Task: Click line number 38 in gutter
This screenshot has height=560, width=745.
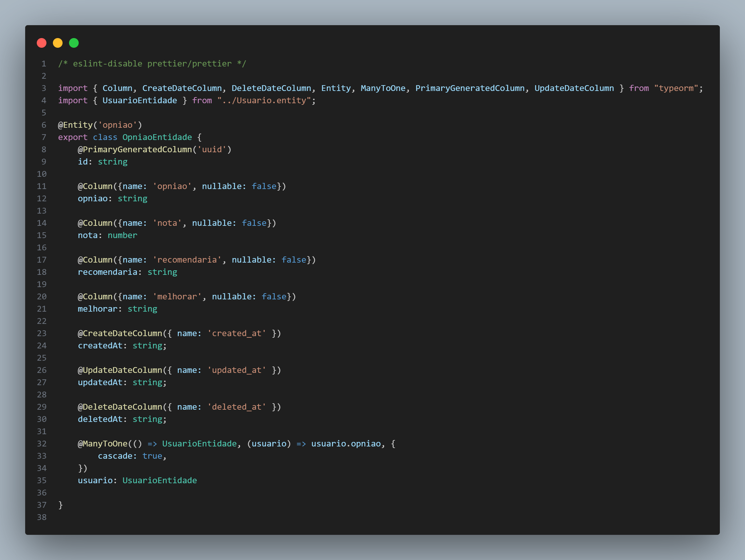Action: pyautogui.click(x=42, y=517)
